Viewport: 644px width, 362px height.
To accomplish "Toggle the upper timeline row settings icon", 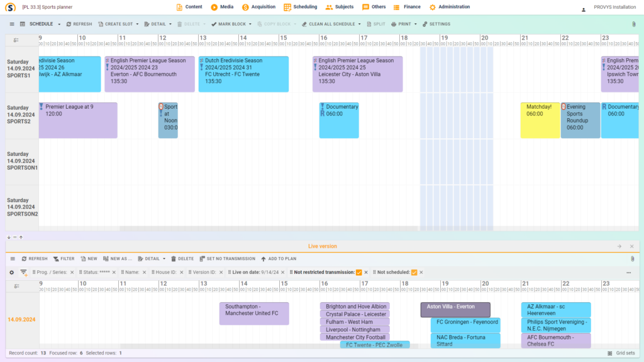I will [16, 40].
